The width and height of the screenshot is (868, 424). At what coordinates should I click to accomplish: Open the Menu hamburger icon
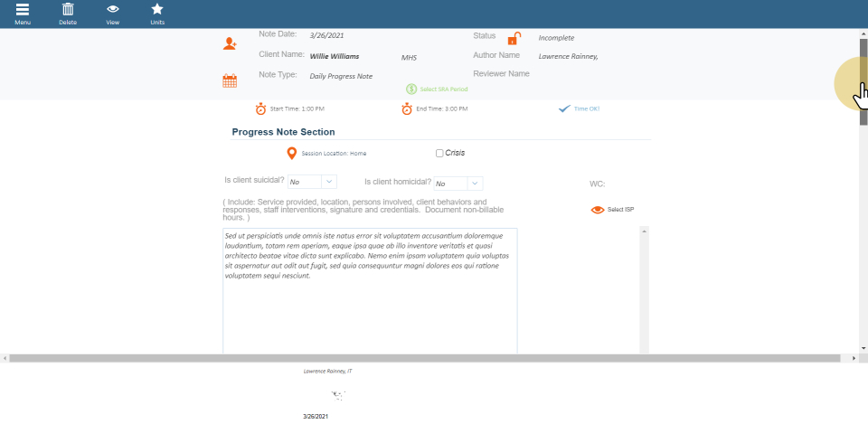(x=22, y=10)
